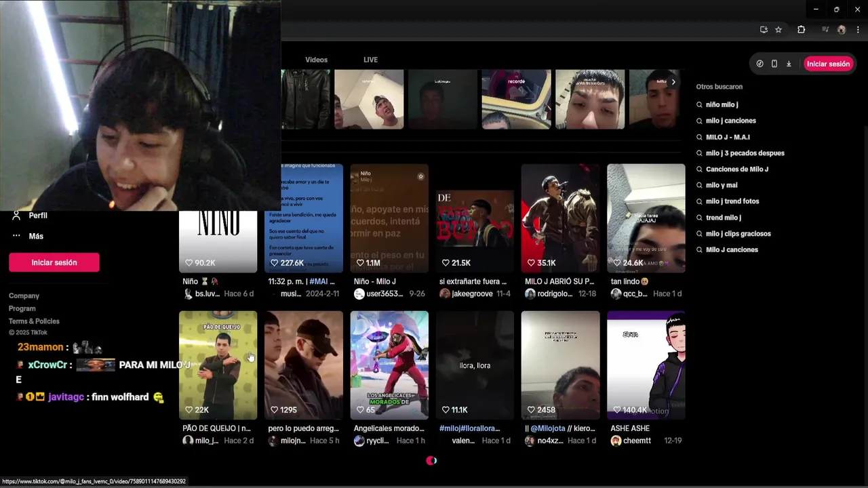Click the heart icon beside 11.1K

[x=446, y=410]
